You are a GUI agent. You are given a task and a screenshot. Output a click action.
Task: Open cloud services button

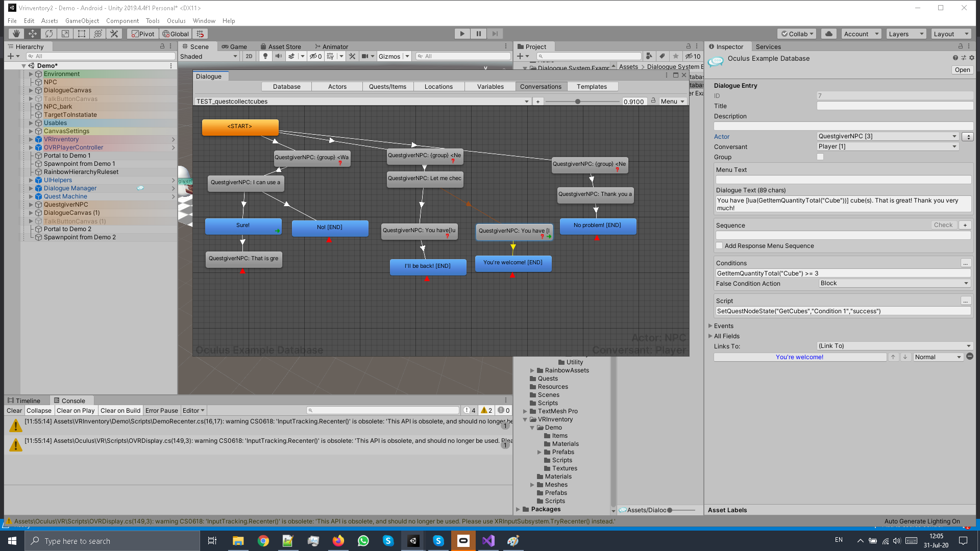point(829,34)
